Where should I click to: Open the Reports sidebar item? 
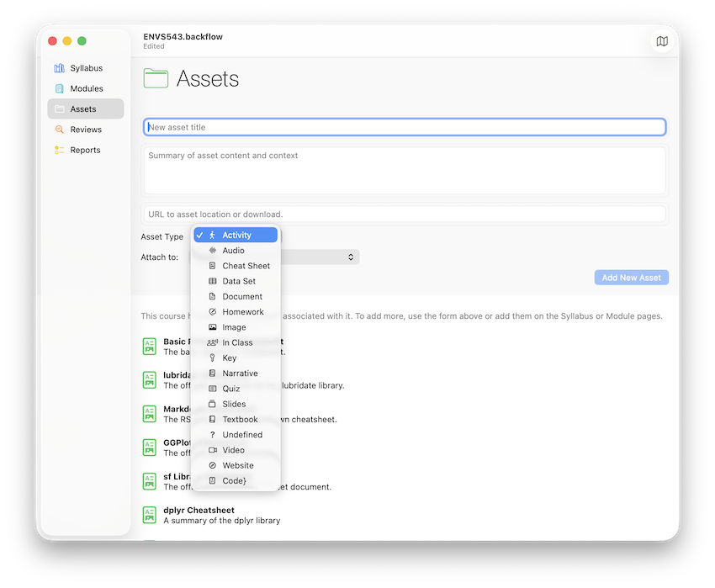click(x=85, y=150)
